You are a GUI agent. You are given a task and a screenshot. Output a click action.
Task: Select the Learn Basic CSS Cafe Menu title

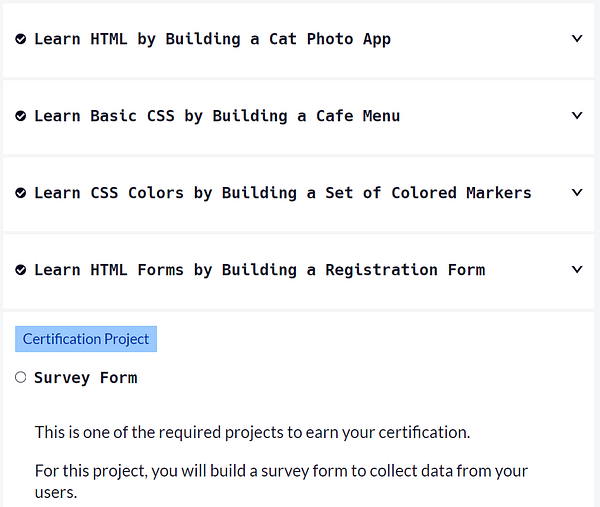(217, 116)
